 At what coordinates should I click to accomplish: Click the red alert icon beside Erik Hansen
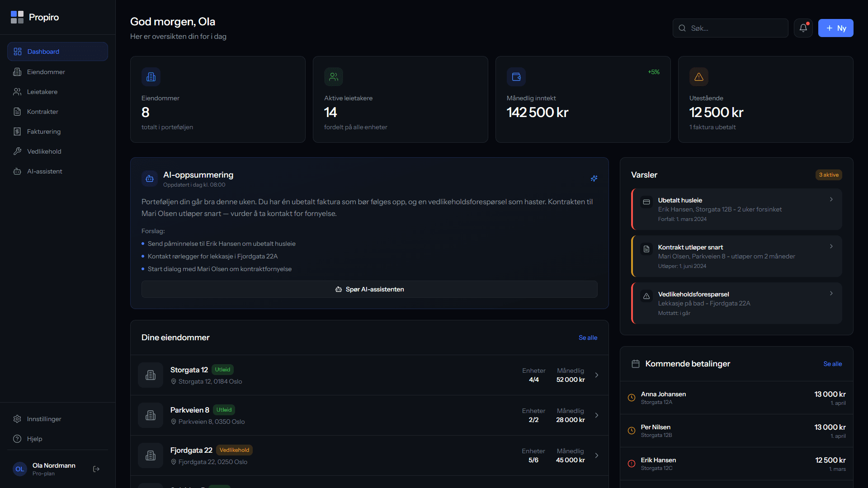[632, 464]
